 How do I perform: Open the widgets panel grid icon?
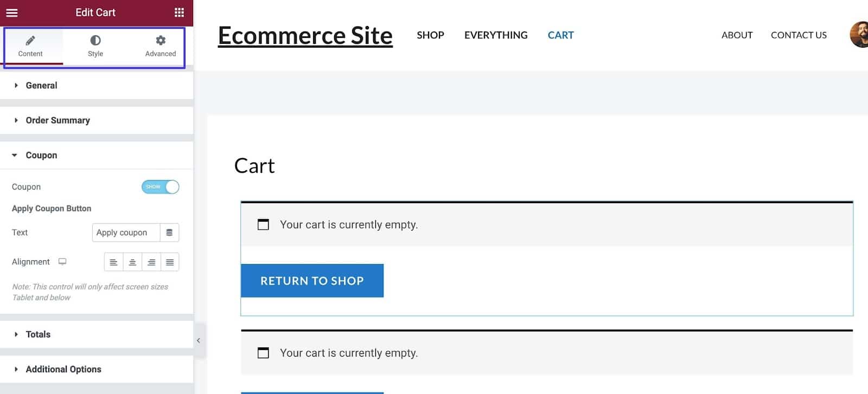point(181,12)
